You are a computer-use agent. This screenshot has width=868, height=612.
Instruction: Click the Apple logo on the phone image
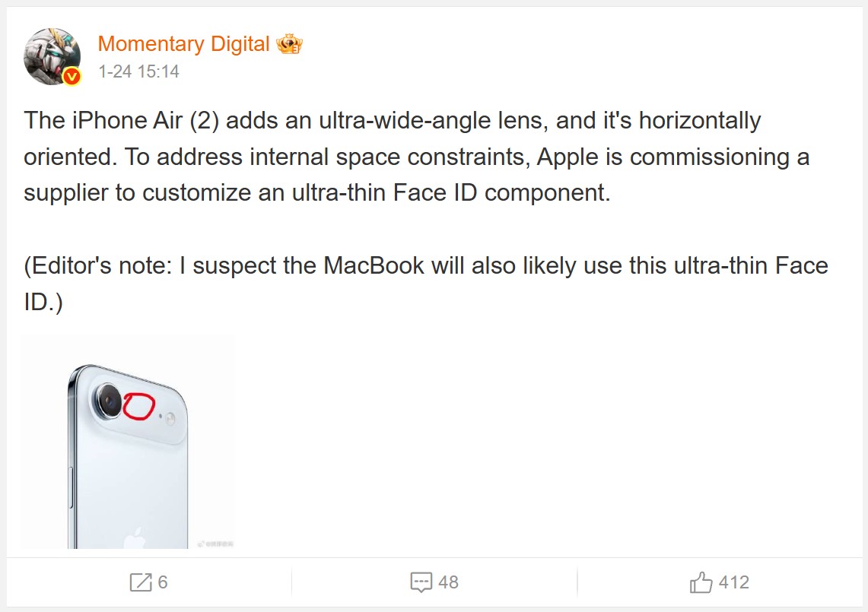point(135,537)
